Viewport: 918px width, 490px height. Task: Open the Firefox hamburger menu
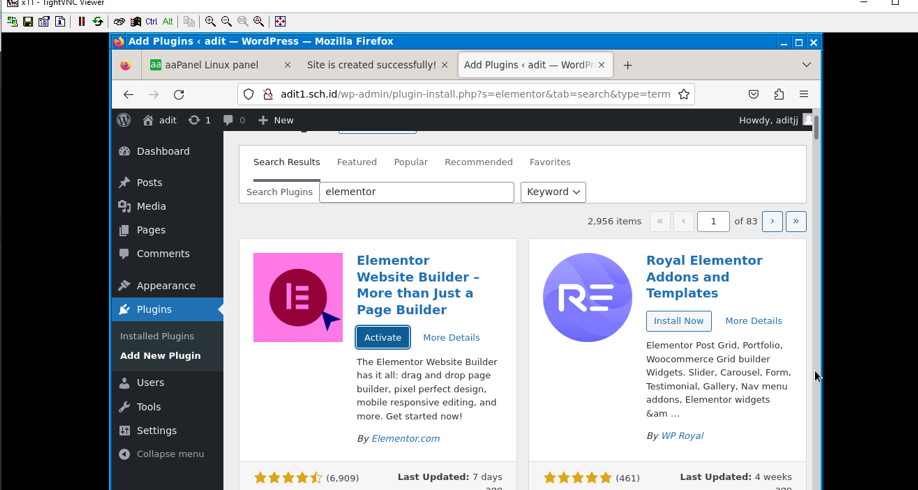[x=804, y=94]
